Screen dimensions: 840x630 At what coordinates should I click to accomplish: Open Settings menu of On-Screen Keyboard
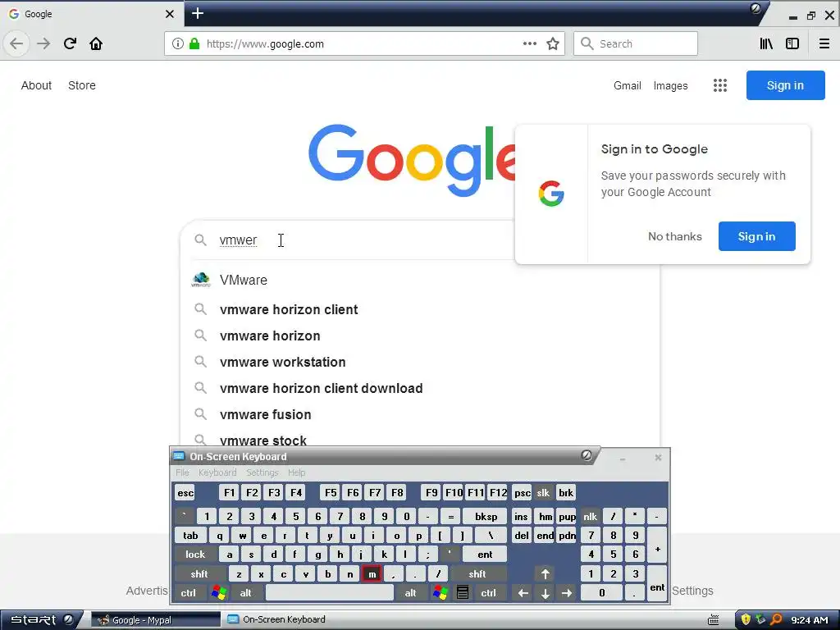[262, 472]
